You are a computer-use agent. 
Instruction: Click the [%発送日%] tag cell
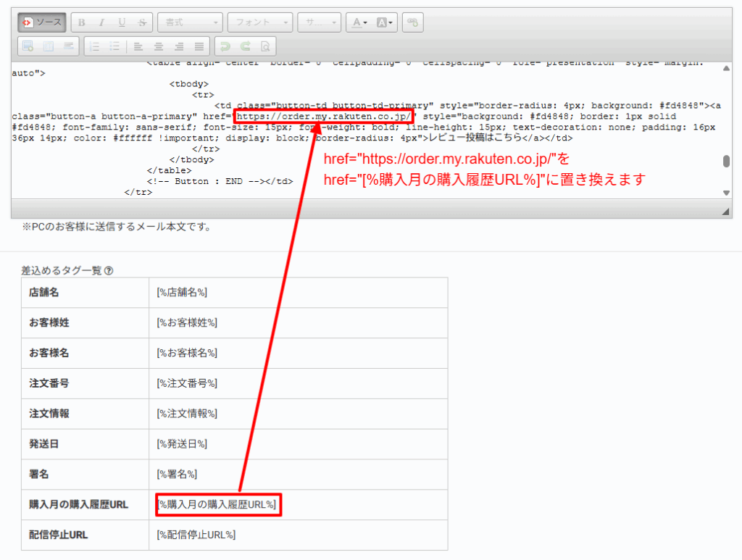click(x=298, y=444)
